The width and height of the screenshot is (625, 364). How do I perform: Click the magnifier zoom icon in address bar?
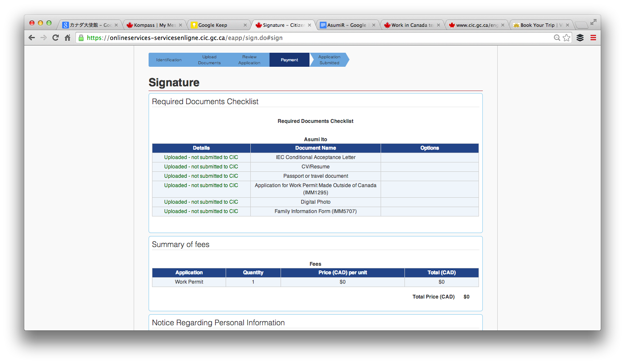tap(556, 38)
